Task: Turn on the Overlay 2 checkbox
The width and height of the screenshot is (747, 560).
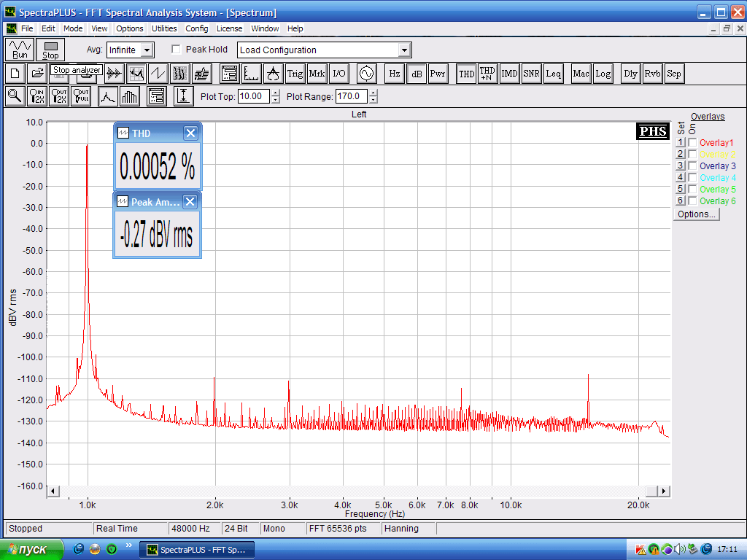Action: coord(693,154)
